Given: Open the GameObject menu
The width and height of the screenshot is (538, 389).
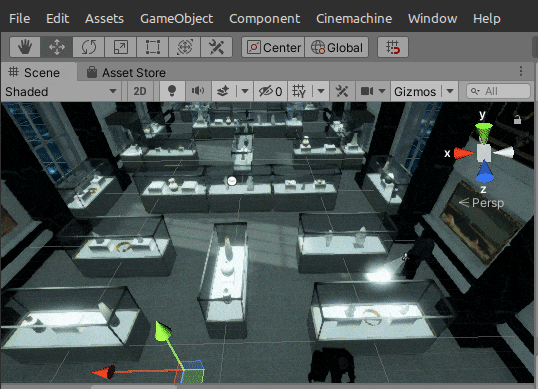Looking at the screenshot, I should (x=176, y=19).
